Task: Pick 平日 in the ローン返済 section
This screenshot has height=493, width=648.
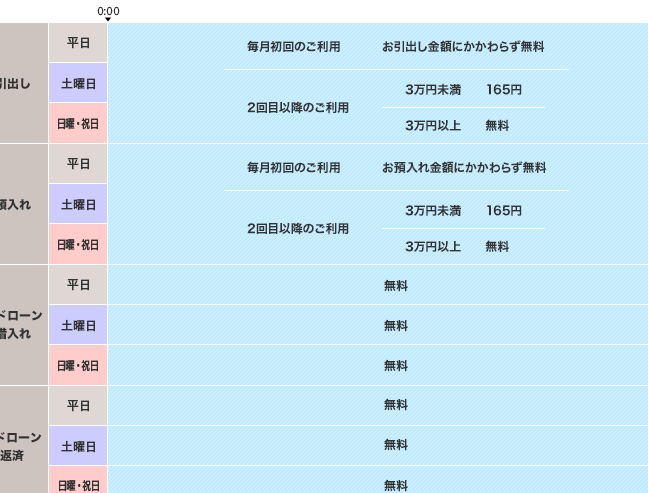Action: point(78,406)
